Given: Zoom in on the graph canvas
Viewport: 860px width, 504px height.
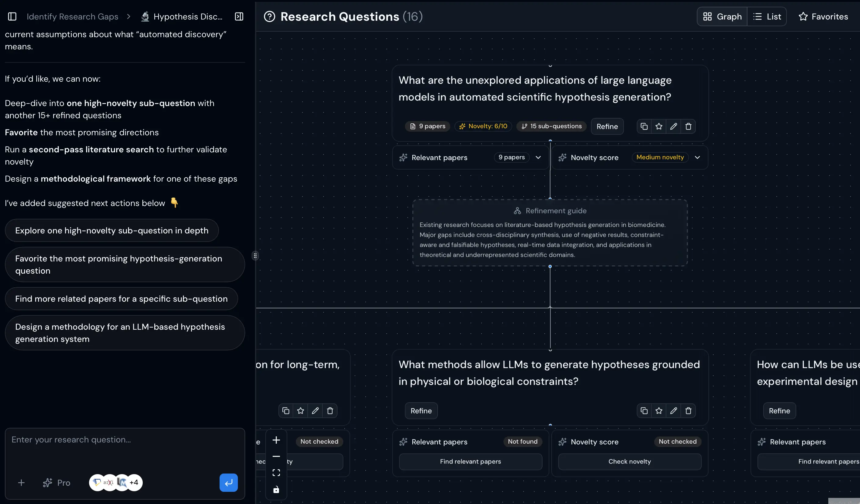Looking at the screenshot, I should pyautogui.click(x=276, y=440).
